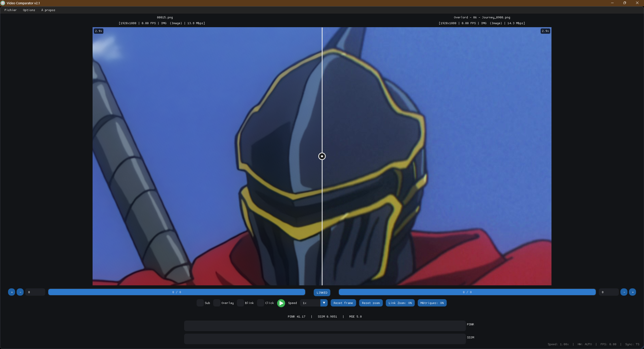Open the À propos menu
The image size is (644, 349).
coord(48,10)
